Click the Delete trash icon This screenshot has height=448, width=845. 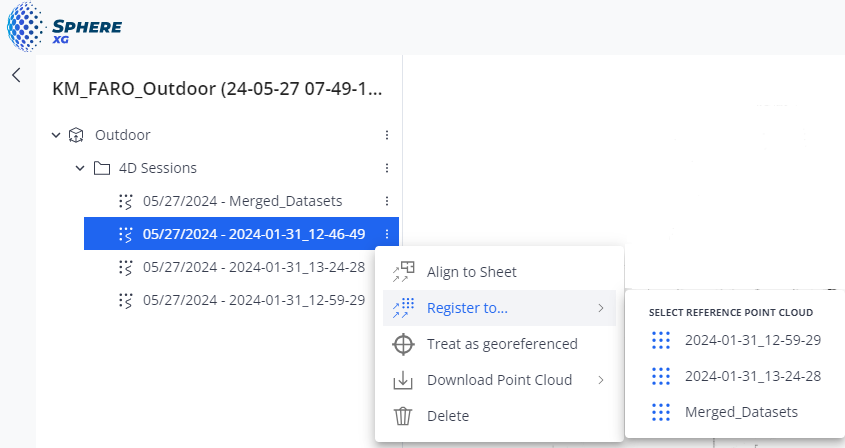point(403,416)
